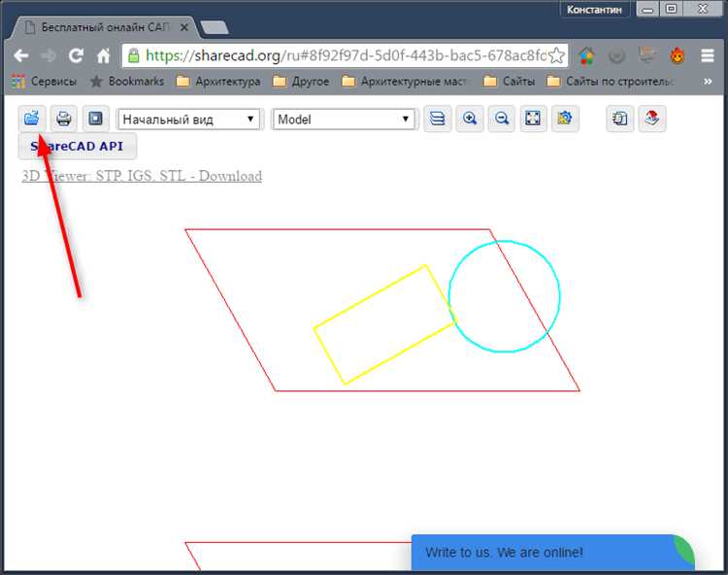Open the 3D Viewer STP IGS STL link
728x575 pixels.
pos(142,176)
